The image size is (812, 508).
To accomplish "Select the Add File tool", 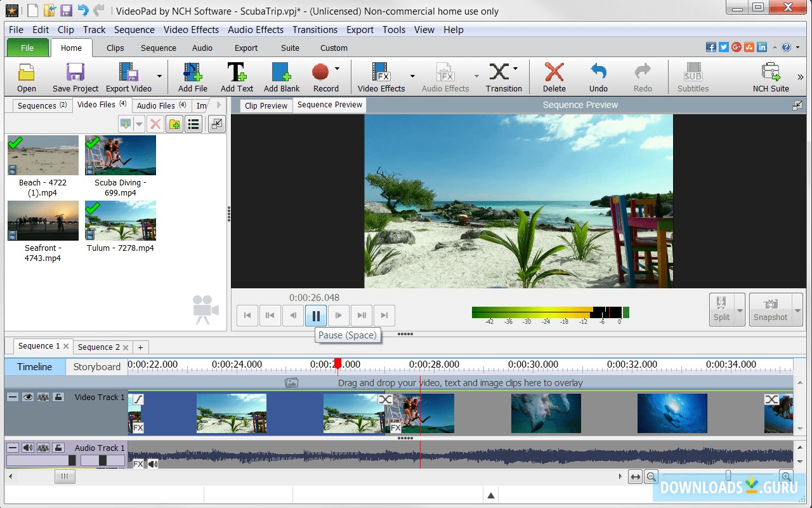I will click(x=192, y=73).
